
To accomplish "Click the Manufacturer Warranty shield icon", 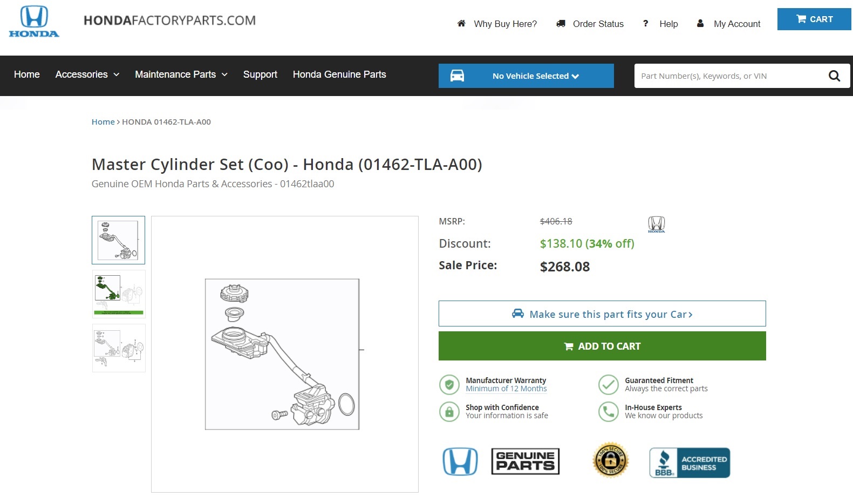I will (x=449, y=385).
